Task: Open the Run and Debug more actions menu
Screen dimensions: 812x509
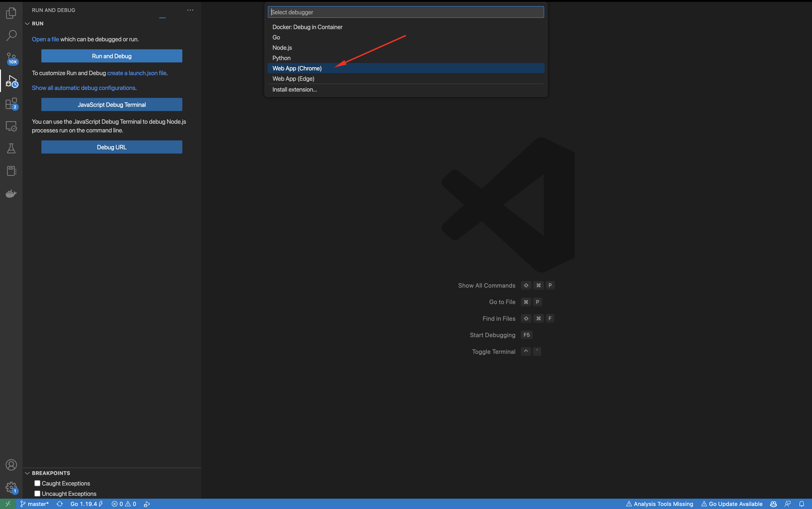Action: pyautogui.click(x=190, y=10)
